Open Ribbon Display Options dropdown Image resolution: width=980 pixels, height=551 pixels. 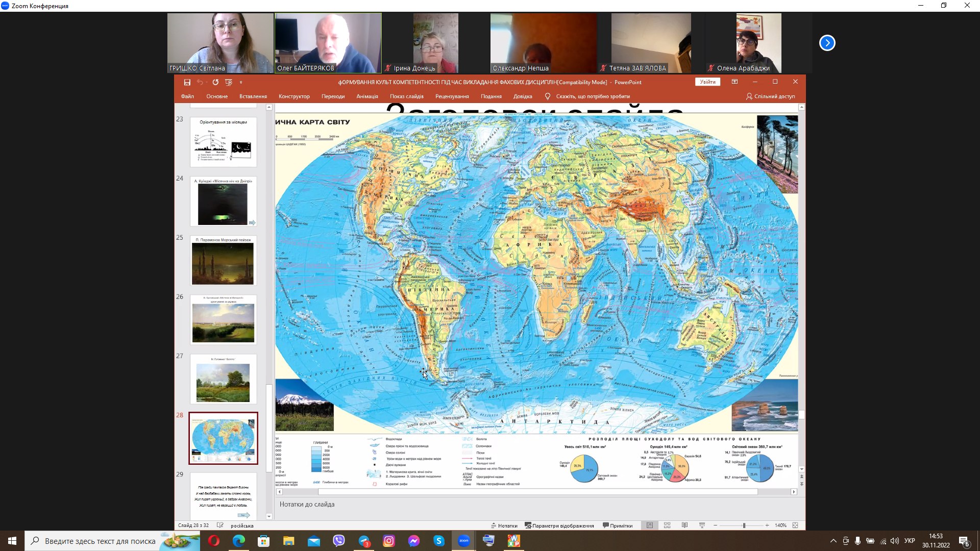[x=734, y=82]
